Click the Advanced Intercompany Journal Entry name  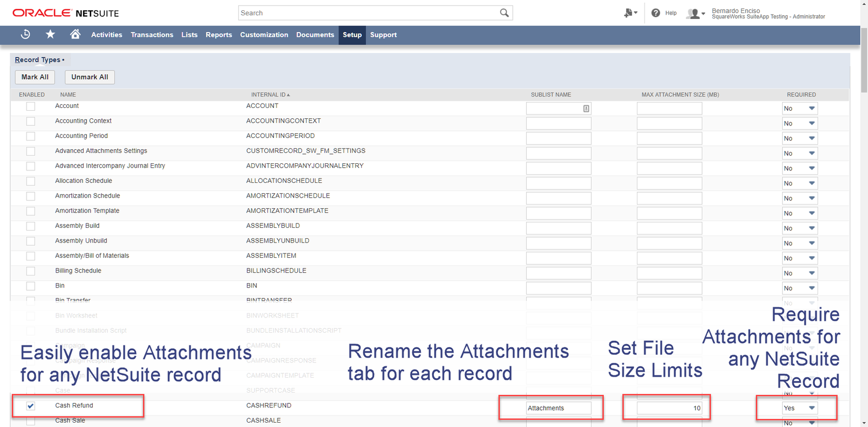pos(110,166)
